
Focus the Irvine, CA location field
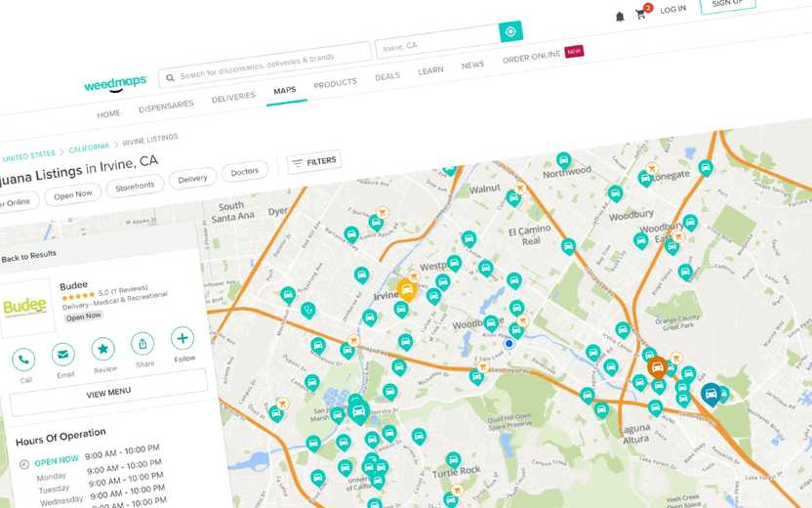(437, 41)
